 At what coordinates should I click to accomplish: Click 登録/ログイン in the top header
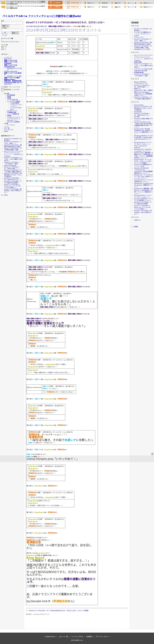146,3
